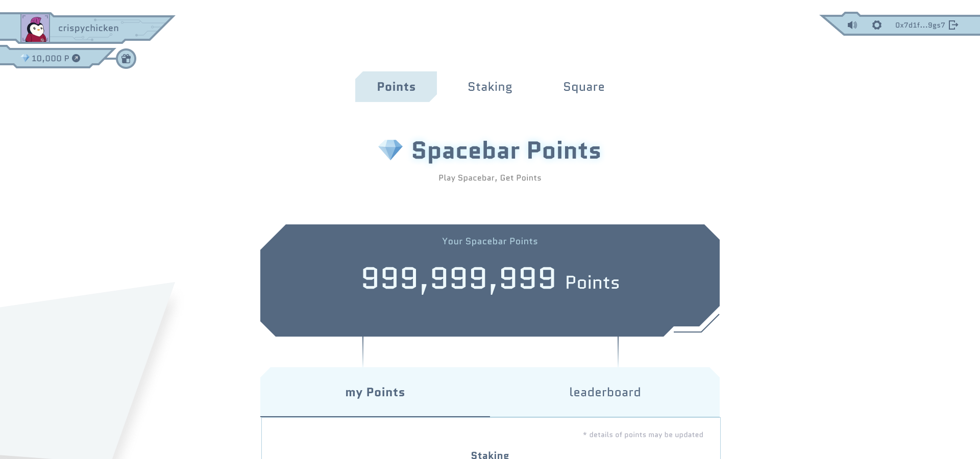980x459 pixels.
Task: Click the wallet address 0x7d1f...9gs7
Action: coord(919,25)
